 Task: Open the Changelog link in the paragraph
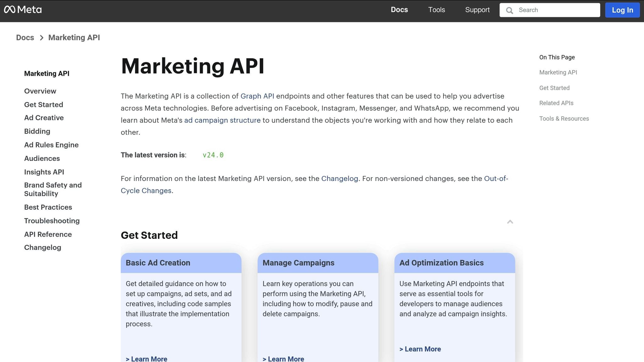click(340, 178)
